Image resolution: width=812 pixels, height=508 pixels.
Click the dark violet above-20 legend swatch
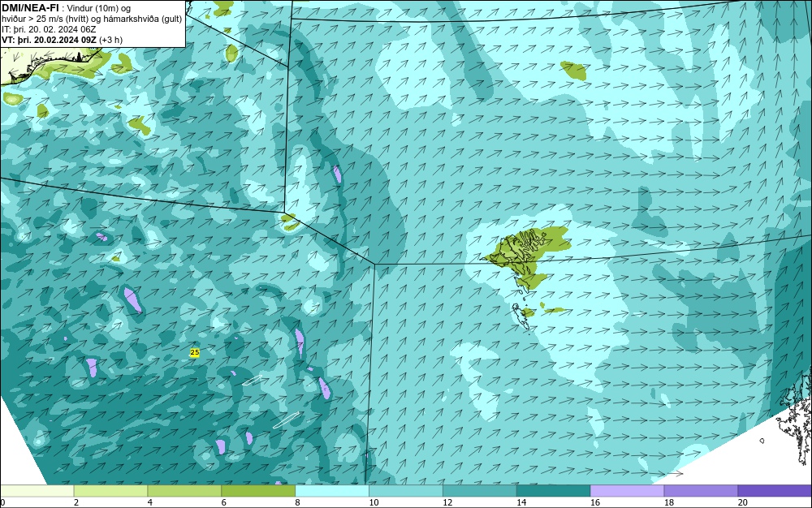pos(775,491)
